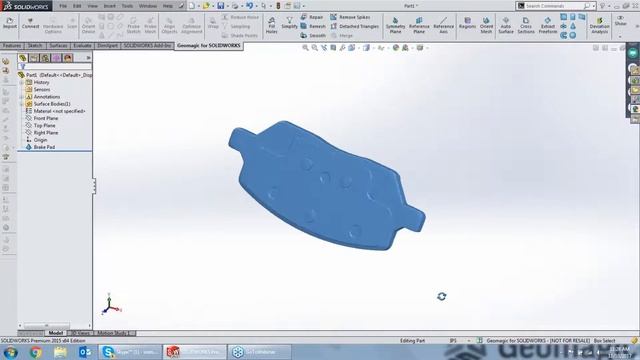
Task: Click the Undo arrow icon
Action: point(249,6)
